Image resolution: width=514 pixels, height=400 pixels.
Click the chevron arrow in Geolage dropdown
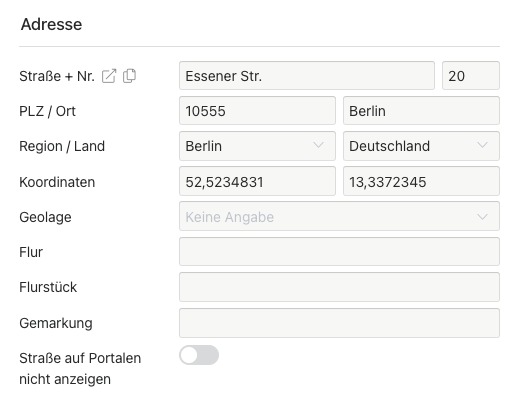482,217
